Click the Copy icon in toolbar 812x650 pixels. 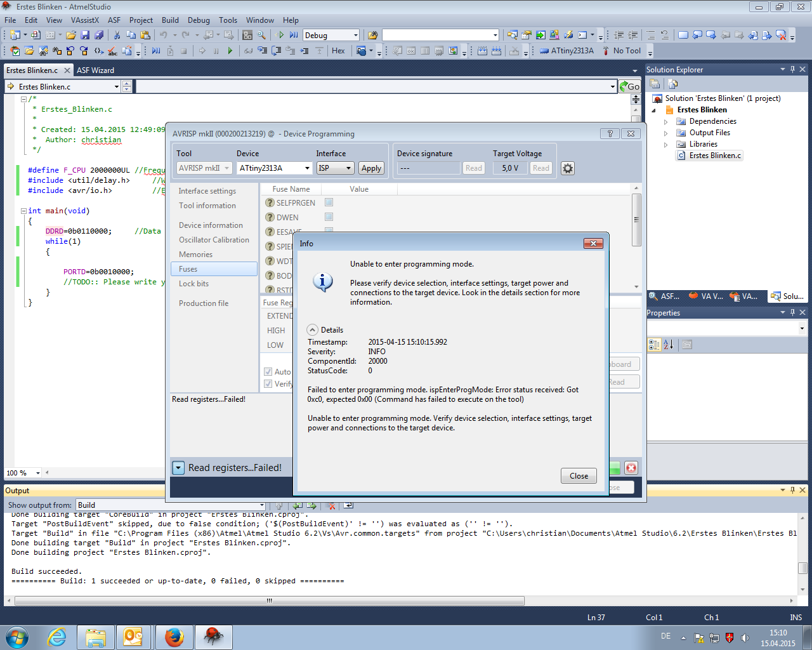(x=131, y=35)
